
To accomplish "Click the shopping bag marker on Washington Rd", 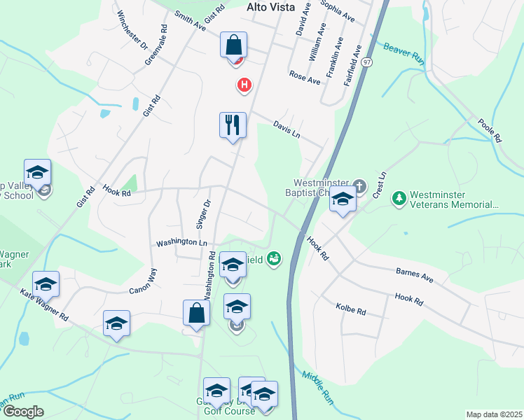I will [x=196, y=314].
